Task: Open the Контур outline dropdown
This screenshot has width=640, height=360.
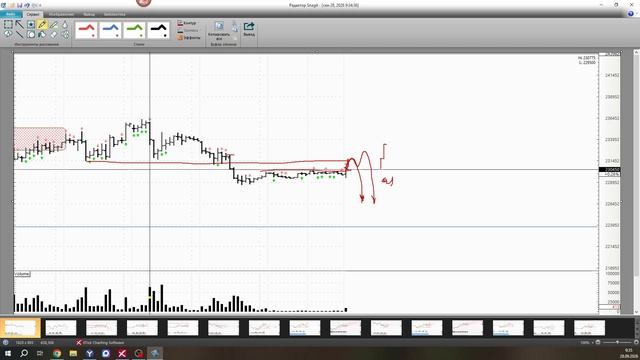Action: pos(187,23)
